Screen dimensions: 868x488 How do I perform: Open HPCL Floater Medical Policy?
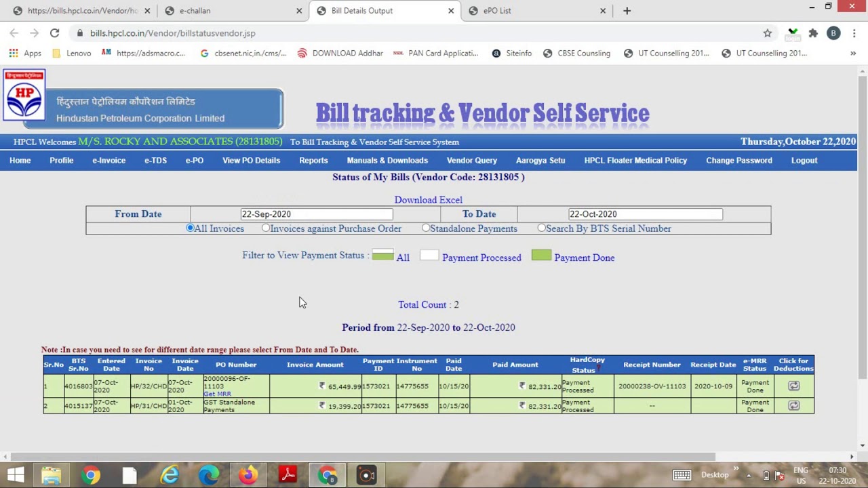pyautogui.click(x=635, y=161)
